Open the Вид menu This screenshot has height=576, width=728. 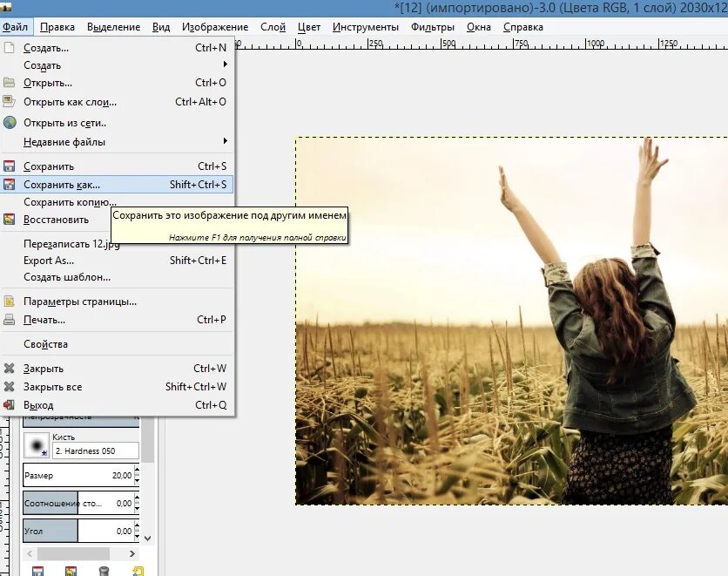[161, 27]
